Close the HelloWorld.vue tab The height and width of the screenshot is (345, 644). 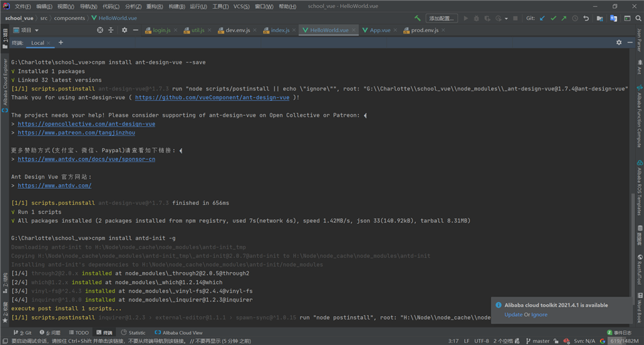point(354,30)
